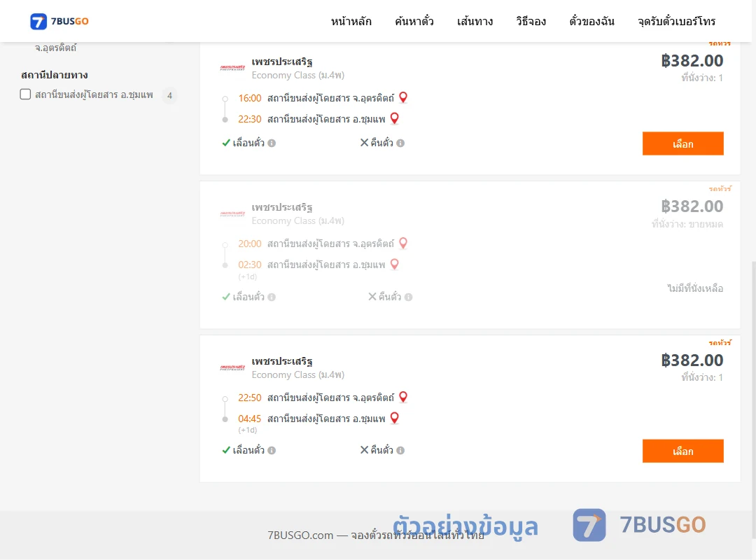756x560 pixels.
Task: Show reschedule info icon in 20:00 trip
Action: click(x=272, y=297)
